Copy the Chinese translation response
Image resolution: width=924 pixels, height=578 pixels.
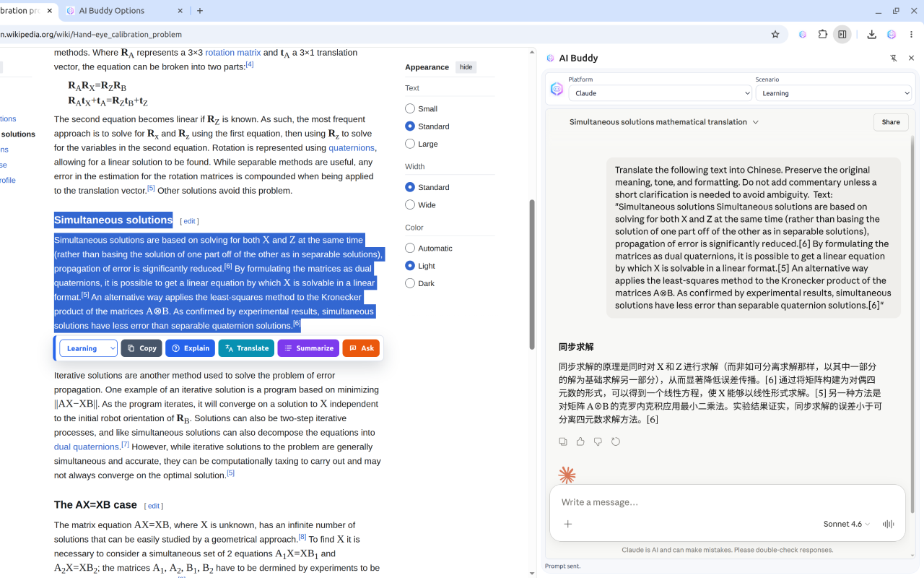563,441
